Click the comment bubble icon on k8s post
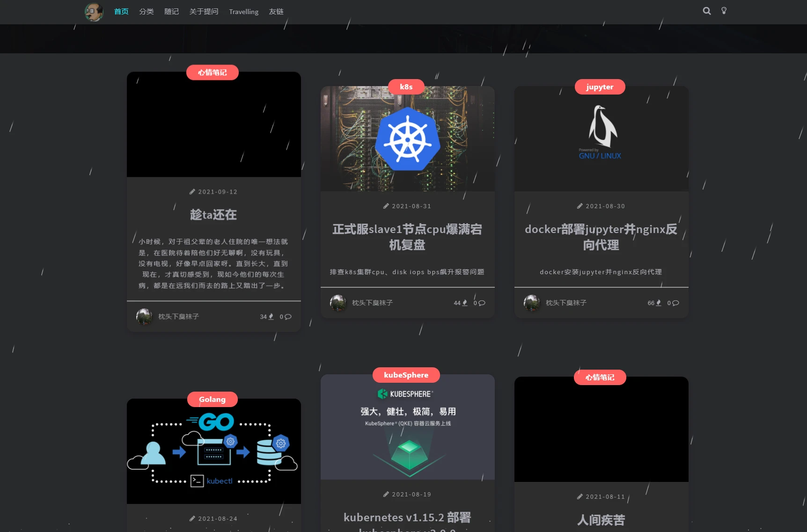 click(482, 303)
